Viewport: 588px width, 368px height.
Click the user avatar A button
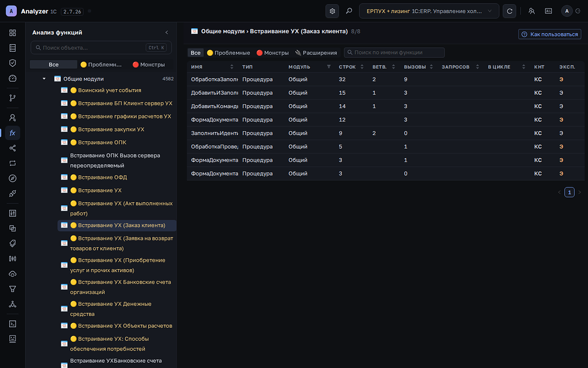(x=567, y=11)
